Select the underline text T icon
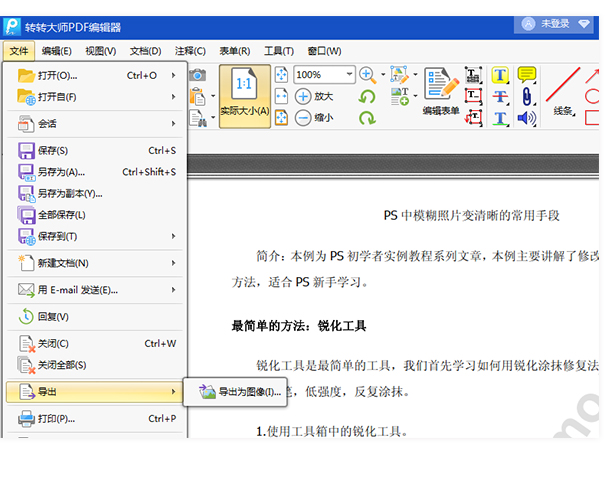 (500, 118)
